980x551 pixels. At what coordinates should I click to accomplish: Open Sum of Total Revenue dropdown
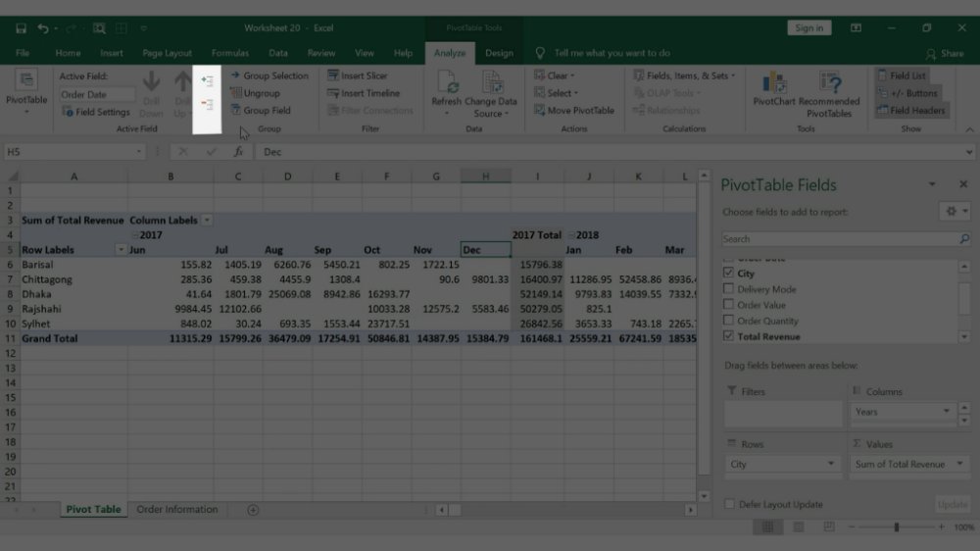click(960, 464)
